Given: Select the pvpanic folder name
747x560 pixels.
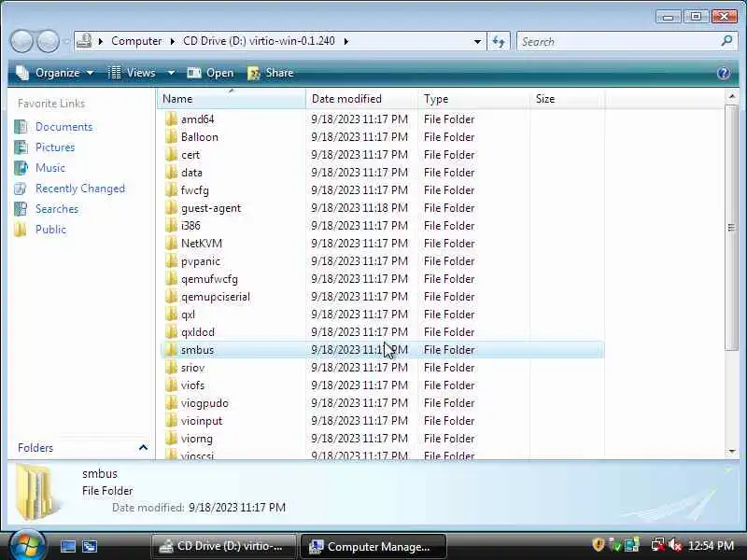Looking at the screenshot, I should point(201,261).
